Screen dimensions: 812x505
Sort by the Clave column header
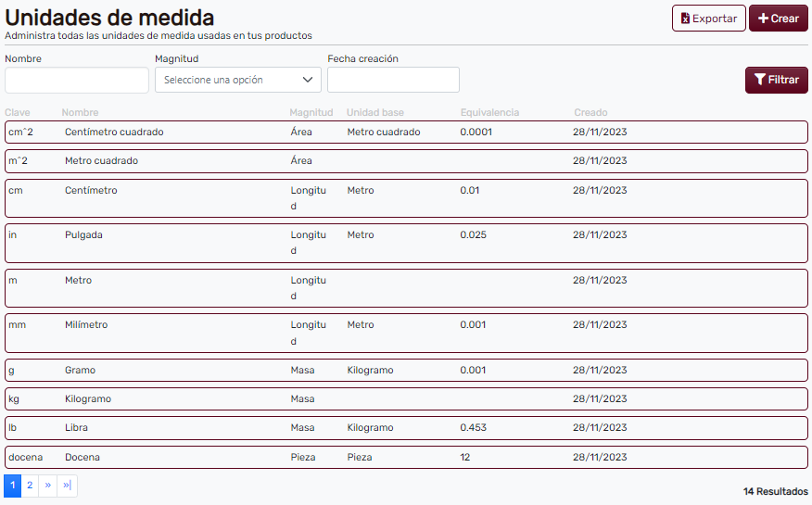(18, 113)
